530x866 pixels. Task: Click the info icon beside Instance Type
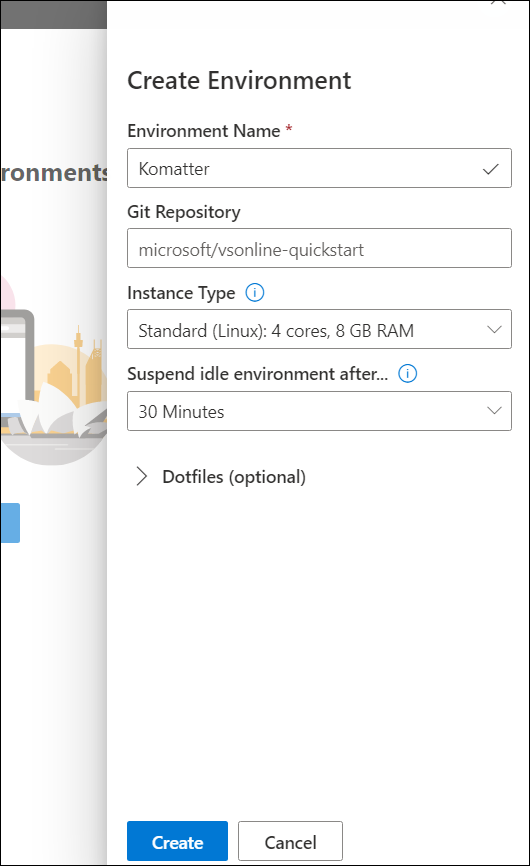tap(255, 292)
